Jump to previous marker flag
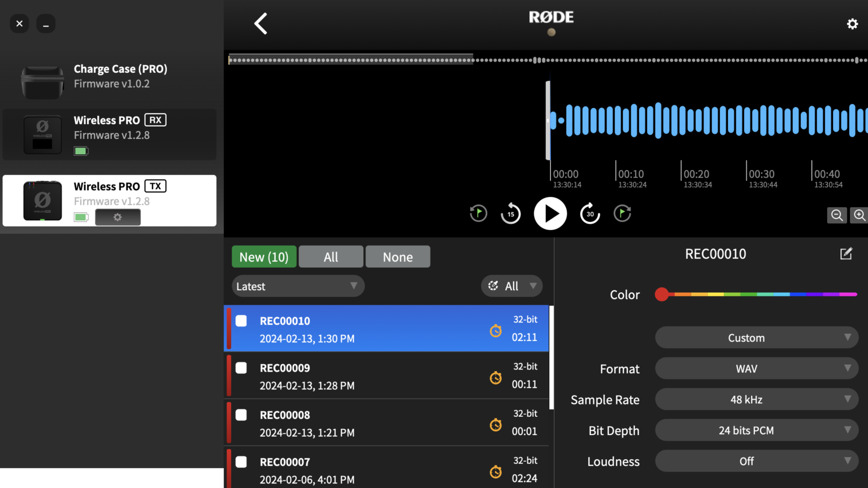This screenshot has height=488, width=868. [x=478, y=213]
